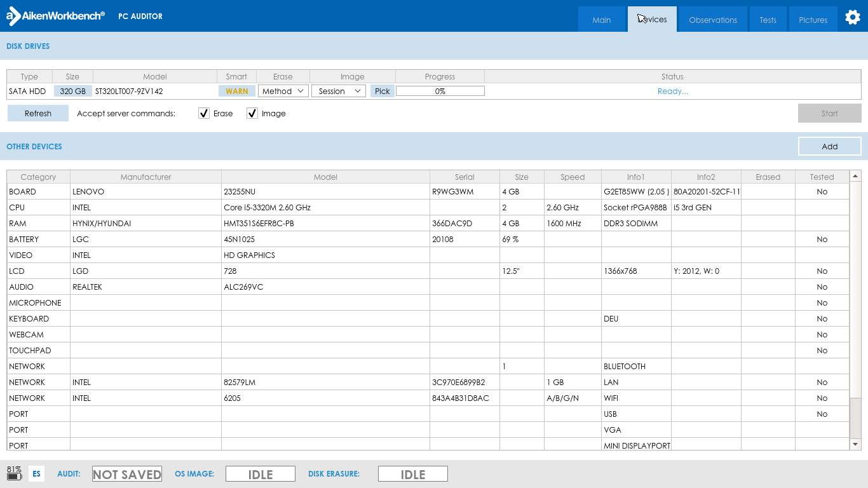The width and height of the screenshot is (868, 488).
Task: Click the WARN smart status
Action: 237,91
